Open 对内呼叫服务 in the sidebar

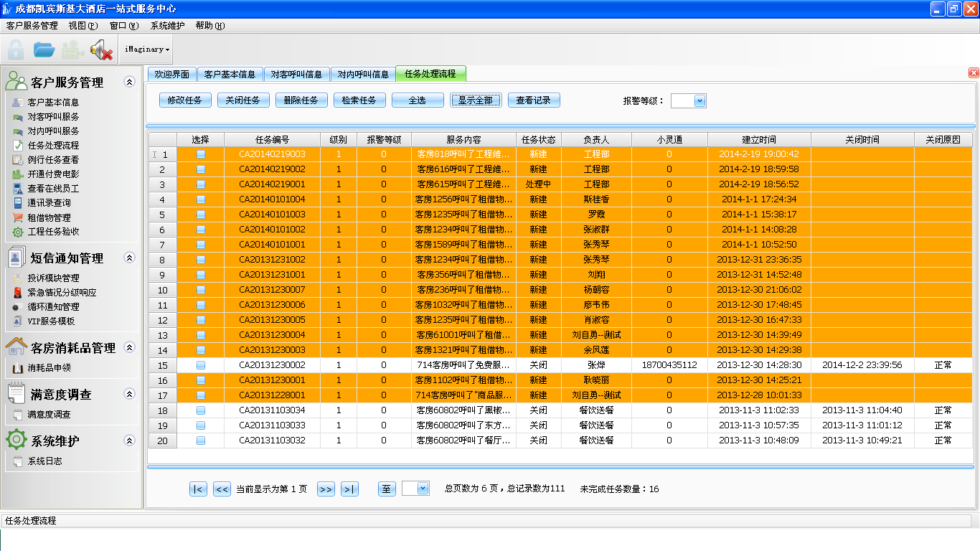pos(53,131)
